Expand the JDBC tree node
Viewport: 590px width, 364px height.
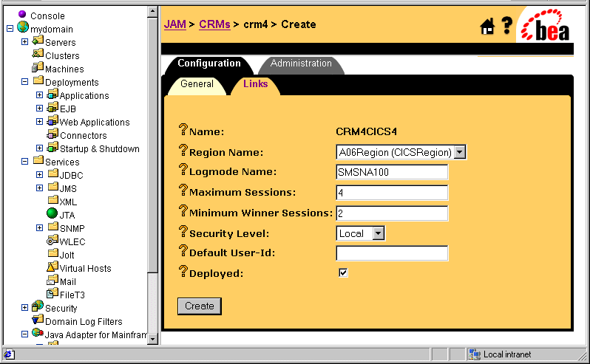click(x=39, y=175)
